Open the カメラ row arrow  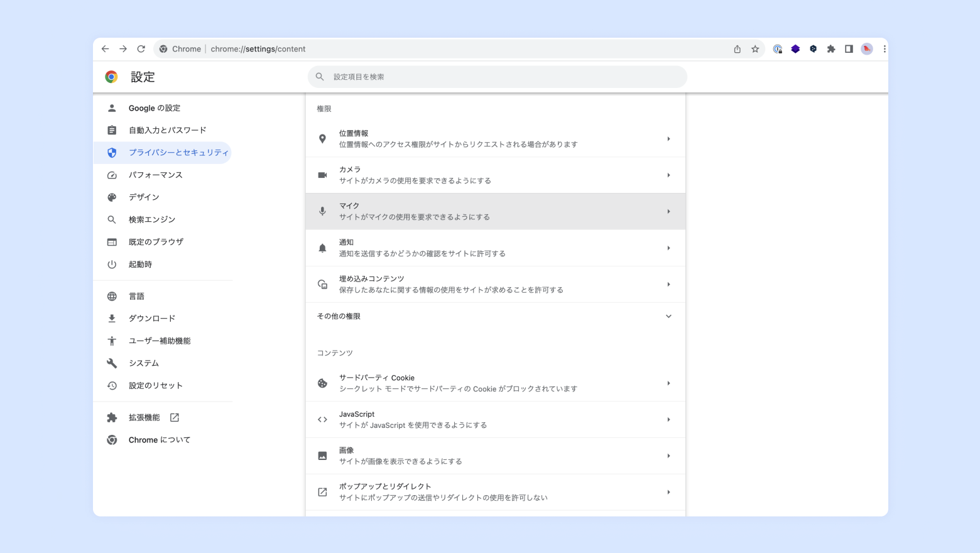click(668, 175)
